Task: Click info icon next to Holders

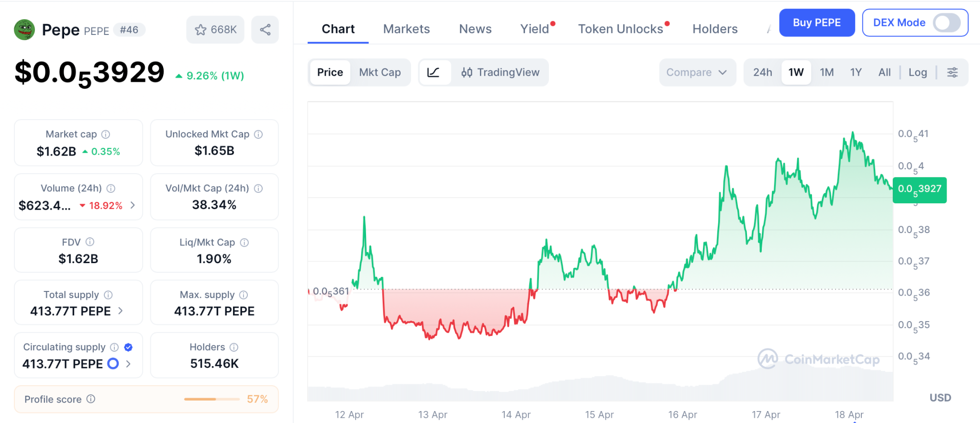Action: coord(234,347)
